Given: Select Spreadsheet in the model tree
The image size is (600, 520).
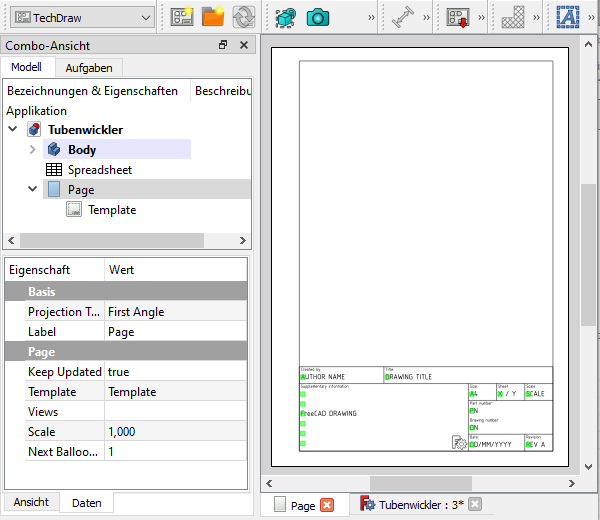Looking at the screenshot, I should click(x=99, y=170).
